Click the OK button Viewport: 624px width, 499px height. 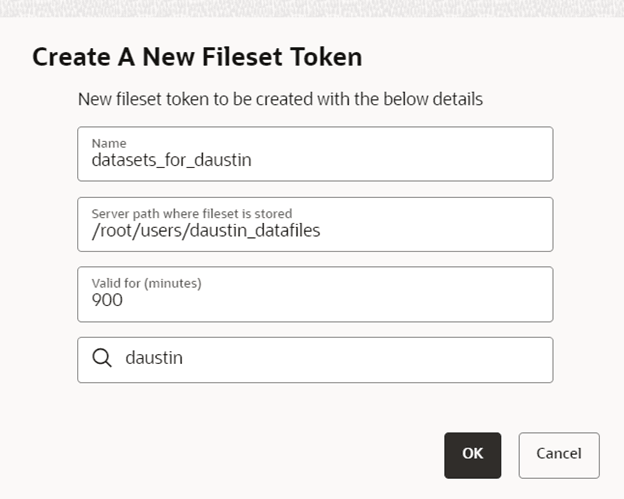tap(472, 454)
